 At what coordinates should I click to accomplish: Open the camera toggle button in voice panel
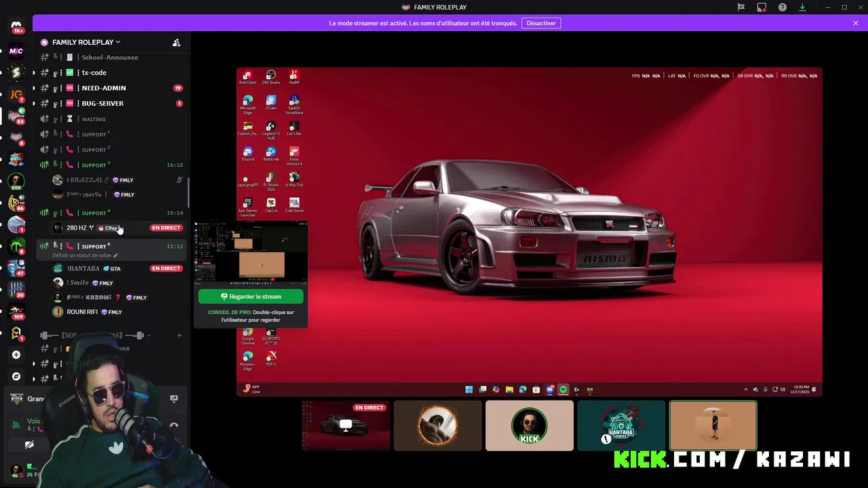29,445
